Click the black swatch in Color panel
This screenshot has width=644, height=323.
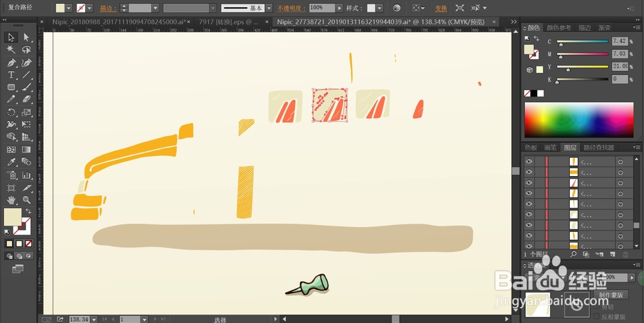(533, 93)
